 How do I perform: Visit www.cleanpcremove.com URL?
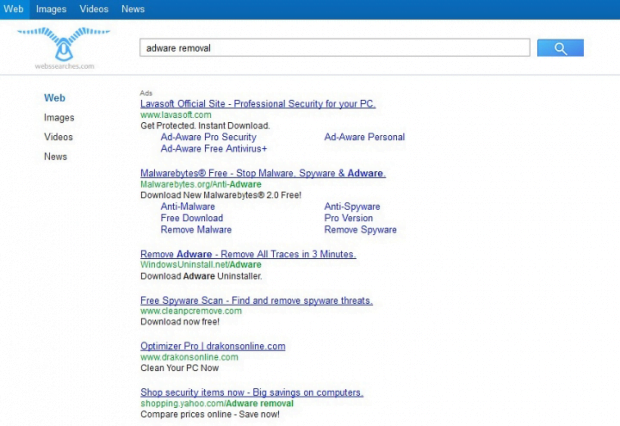pyautogui.click(x=191, y=311)
